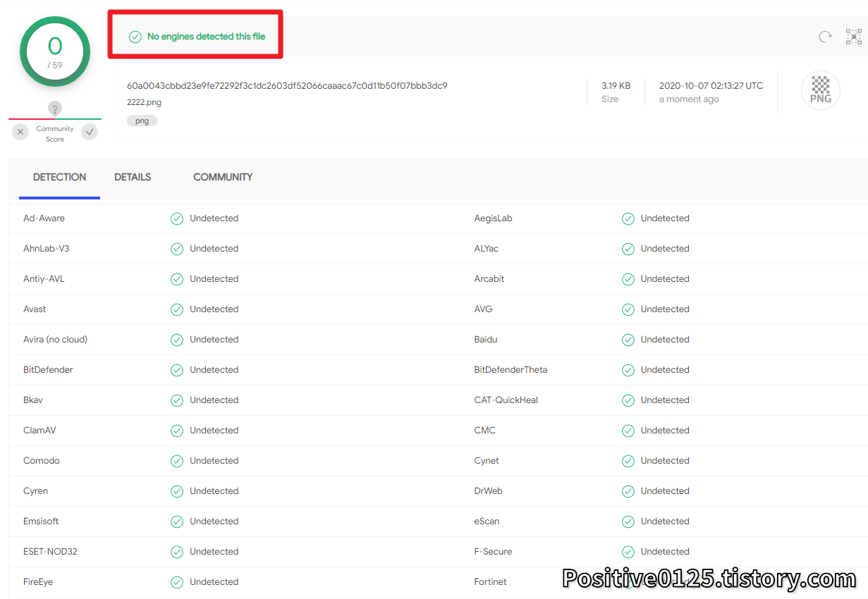Click checkmark in 'No engines detected' banner
Viewport: 868px width, 599px height.
(135, 37)
